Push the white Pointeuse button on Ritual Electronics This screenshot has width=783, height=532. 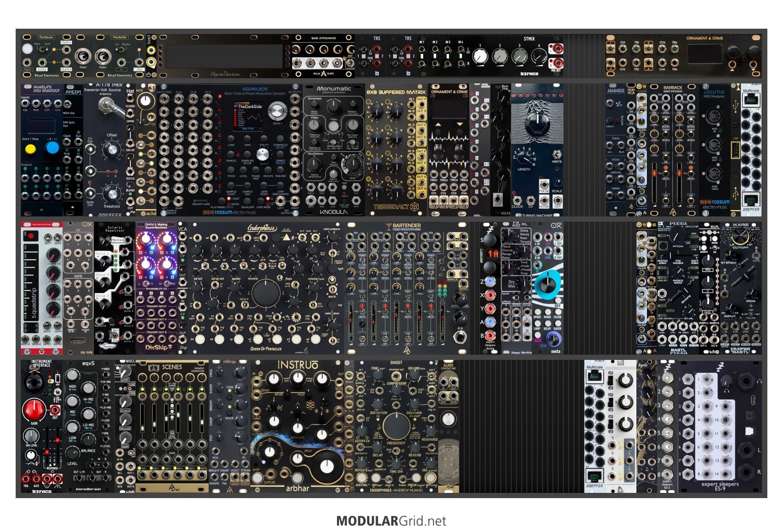27,49
